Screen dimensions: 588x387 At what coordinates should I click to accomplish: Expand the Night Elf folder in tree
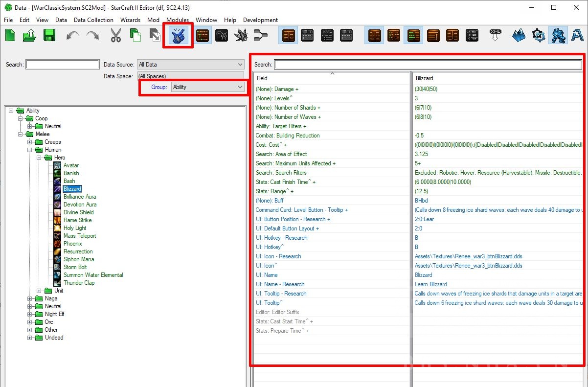point(30,314)
